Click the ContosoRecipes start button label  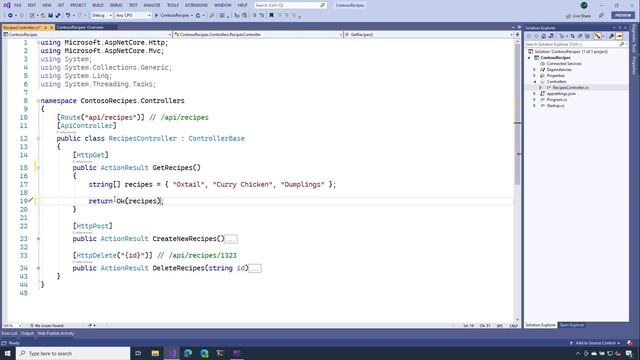coord(175,16)
